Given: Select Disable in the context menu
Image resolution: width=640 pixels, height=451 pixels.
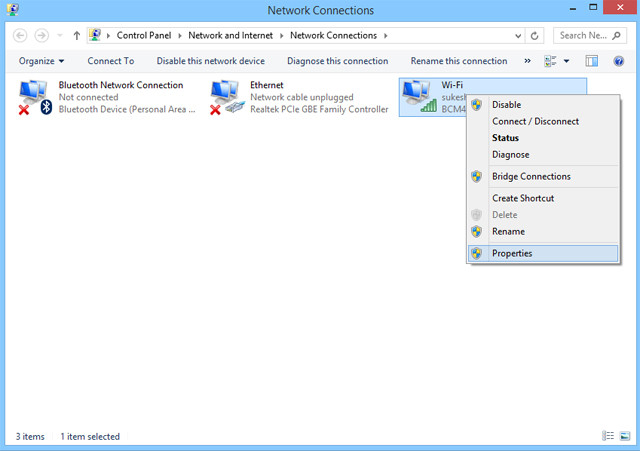Looking at the screenshot, I should [x=506, y=104].
